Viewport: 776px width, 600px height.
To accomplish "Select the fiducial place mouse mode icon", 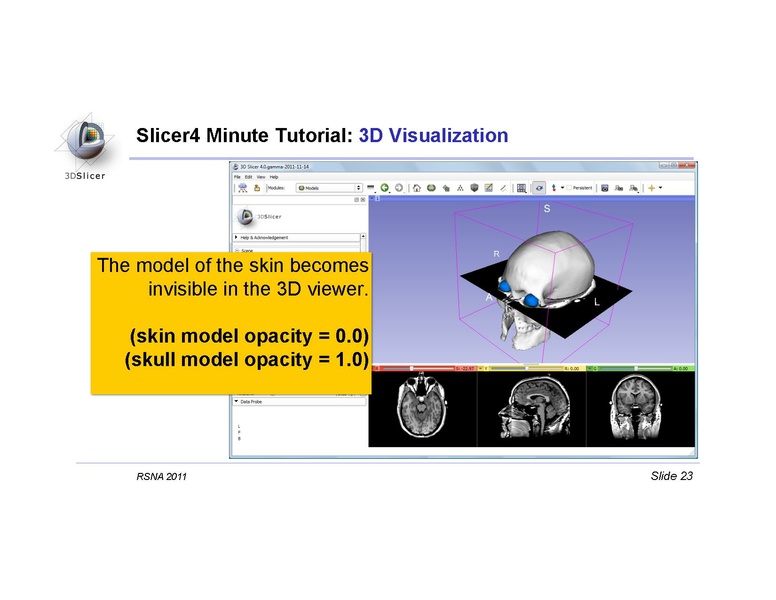I will [x=554, y=188].
